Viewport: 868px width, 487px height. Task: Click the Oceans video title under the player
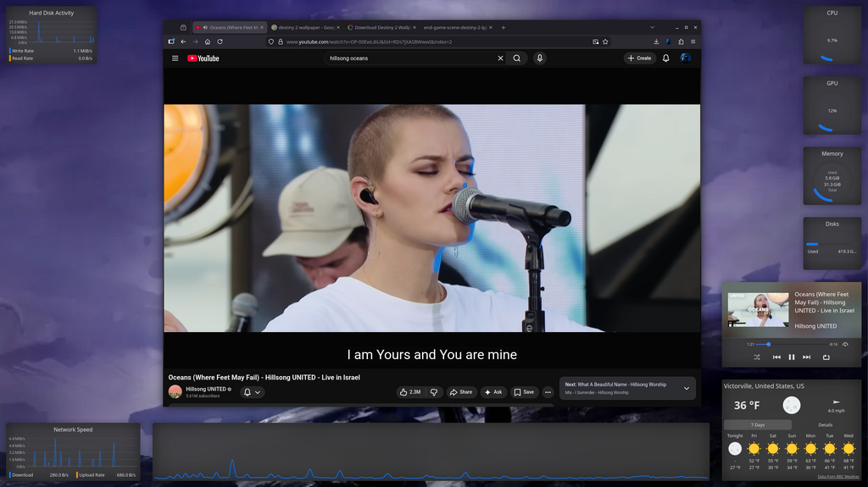264,378
